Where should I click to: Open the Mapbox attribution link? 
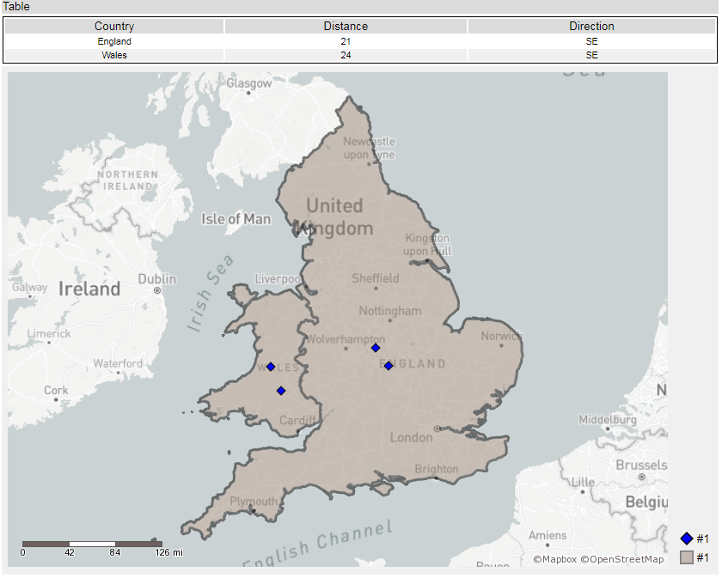coord(554,559)
